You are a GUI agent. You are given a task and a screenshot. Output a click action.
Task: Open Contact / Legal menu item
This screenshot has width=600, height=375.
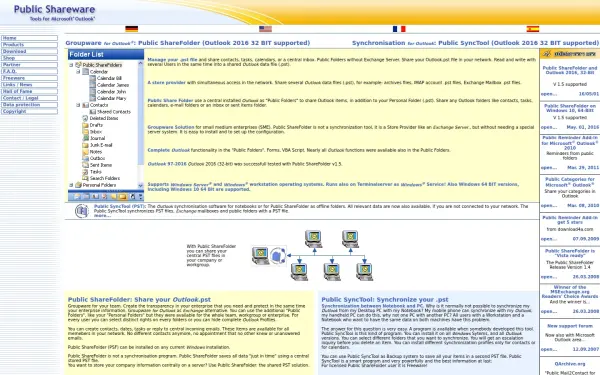point(29,98)
